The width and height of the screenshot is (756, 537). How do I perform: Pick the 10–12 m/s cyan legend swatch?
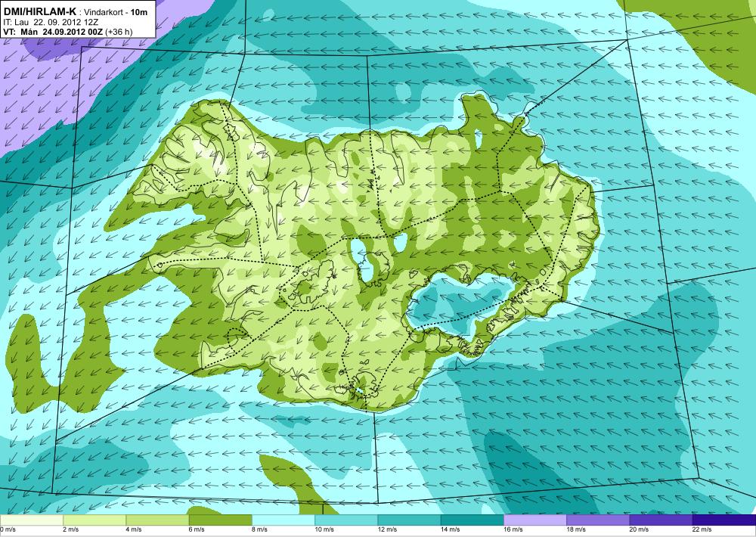coord(346,520)
